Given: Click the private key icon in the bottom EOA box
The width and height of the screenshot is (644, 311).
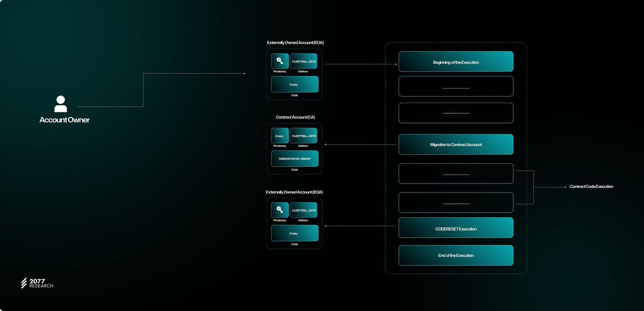Looking at the screenshot, I should [x=280, y=210].
